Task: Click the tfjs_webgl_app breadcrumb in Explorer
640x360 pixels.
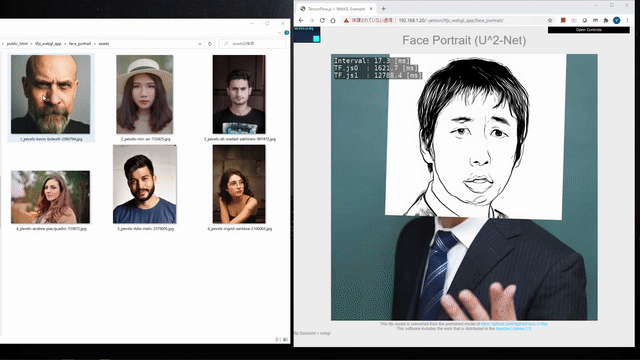Action: point(48,44)
